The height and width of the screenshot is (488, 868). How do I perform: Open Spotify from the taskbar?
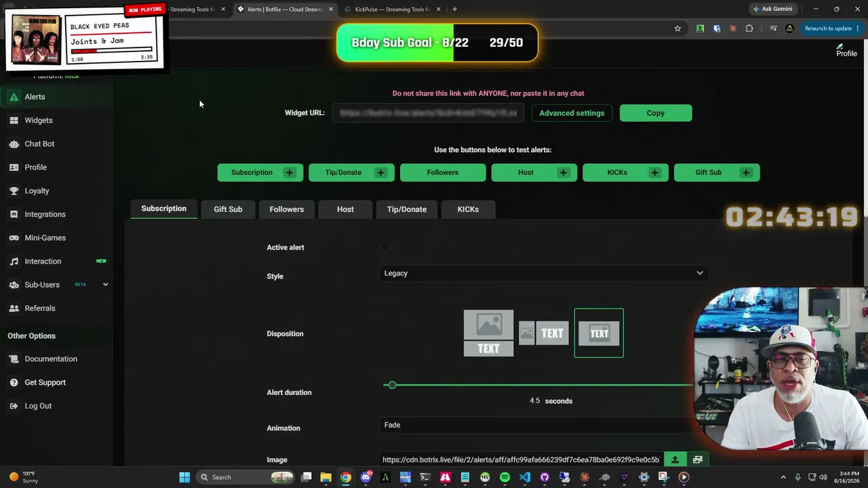[x=505, y=477]
